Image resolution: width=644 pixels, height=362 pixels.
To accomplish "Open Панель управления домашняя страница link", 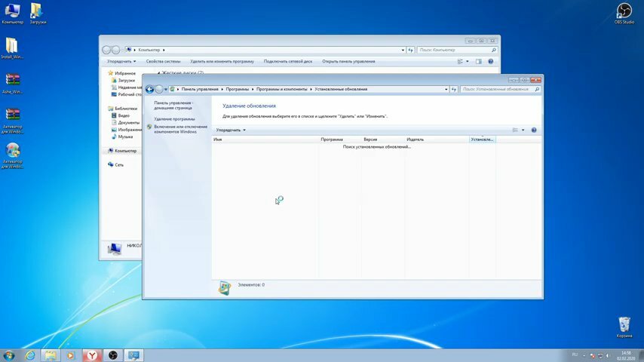I will pyautogui.click(x=173, y=105).
